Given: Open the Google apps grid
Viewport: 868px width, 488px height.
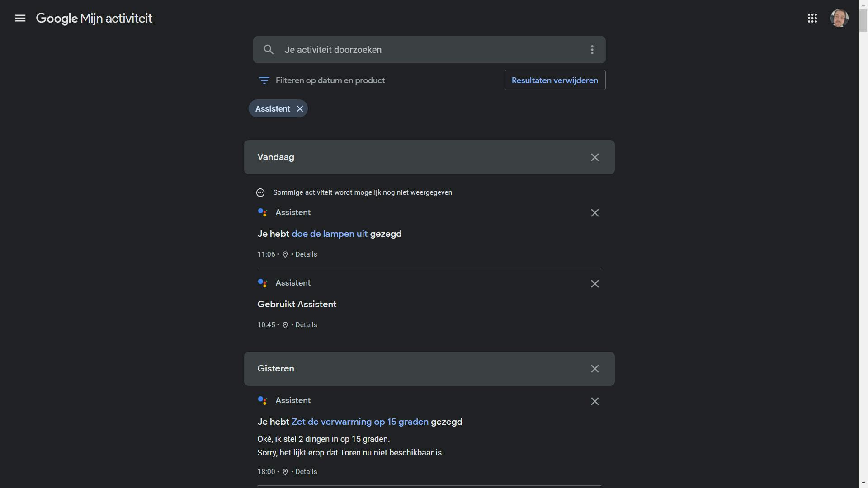Looking at the screenshot, I should point(812,18).
